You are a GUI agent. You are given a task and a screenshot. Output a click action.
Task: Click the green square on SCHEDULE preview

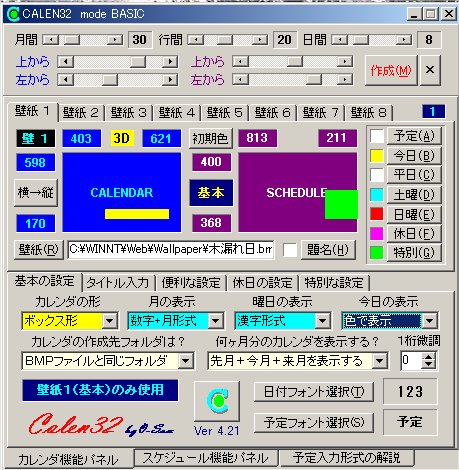tap(341, 204)
